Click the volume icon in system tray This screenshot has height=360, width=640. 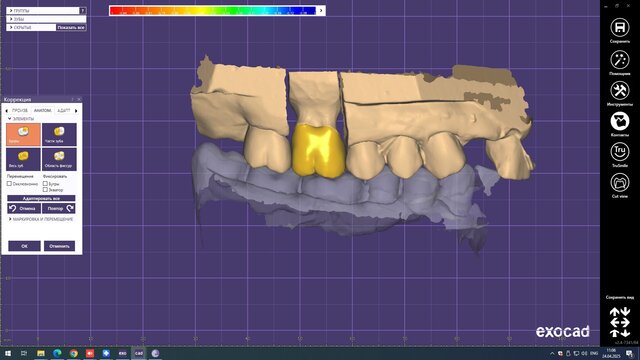click(x=584, y=353)
